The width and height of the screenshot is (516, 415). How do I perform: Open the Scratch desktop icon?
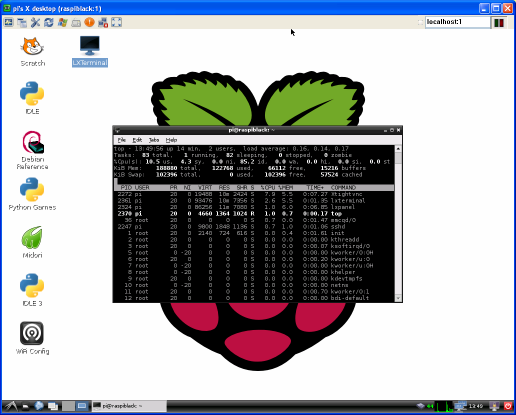(32, 51)
